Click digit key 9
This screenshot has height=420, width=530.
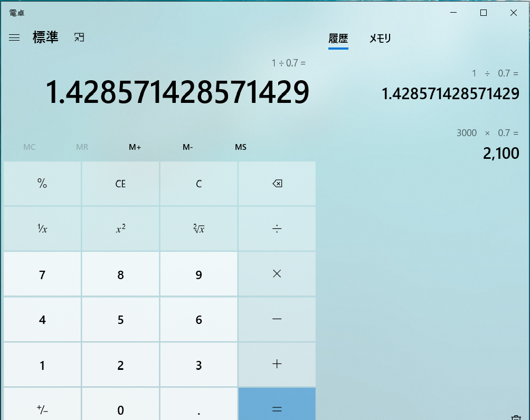tap(198, 274)
